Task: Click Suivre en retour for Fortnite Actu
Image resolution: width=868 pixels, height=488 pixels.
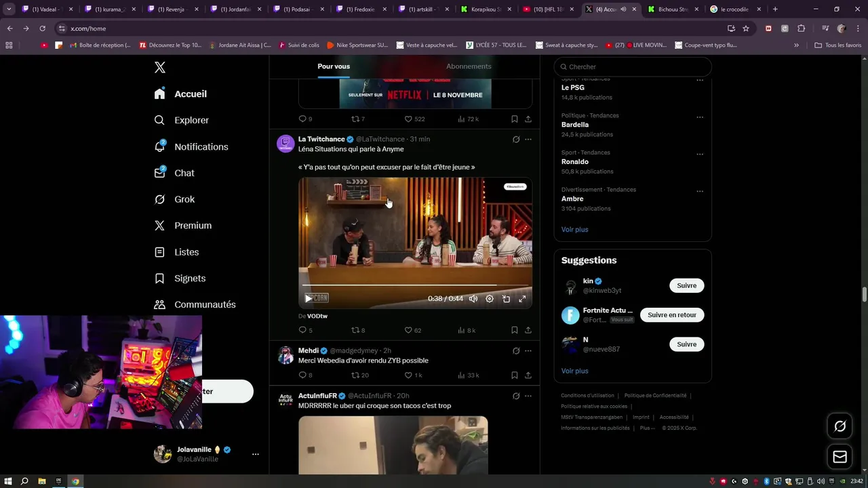Action: pyautogui.click(x=672, y=315)
